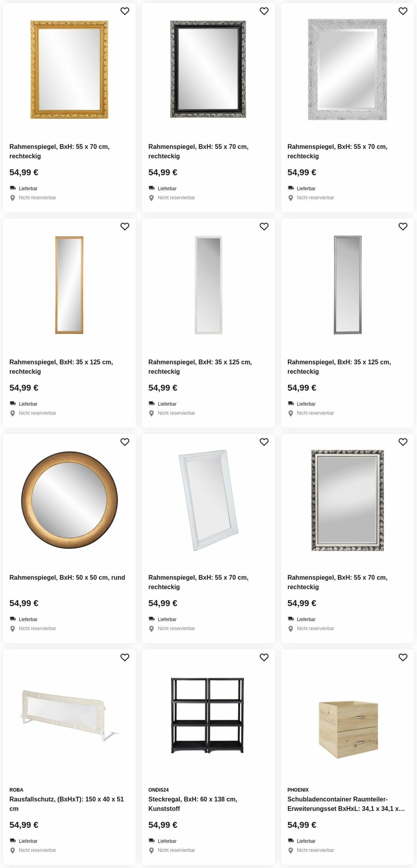This screenshot has width=417, height=868.
Task: Save the round 50 x 50 mirror to favorites
Action: pyautogui.click(x=125, y=442)
